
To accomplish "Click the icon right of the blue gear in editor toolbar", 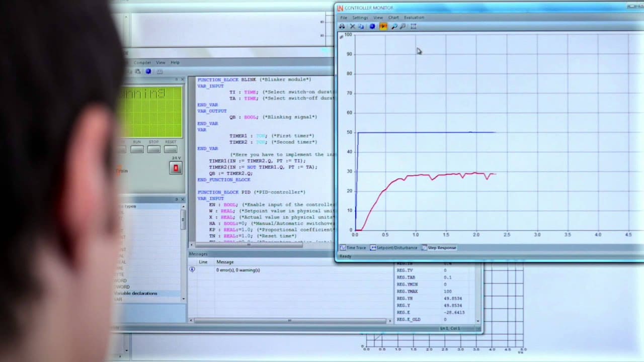I will click(159, 71).
